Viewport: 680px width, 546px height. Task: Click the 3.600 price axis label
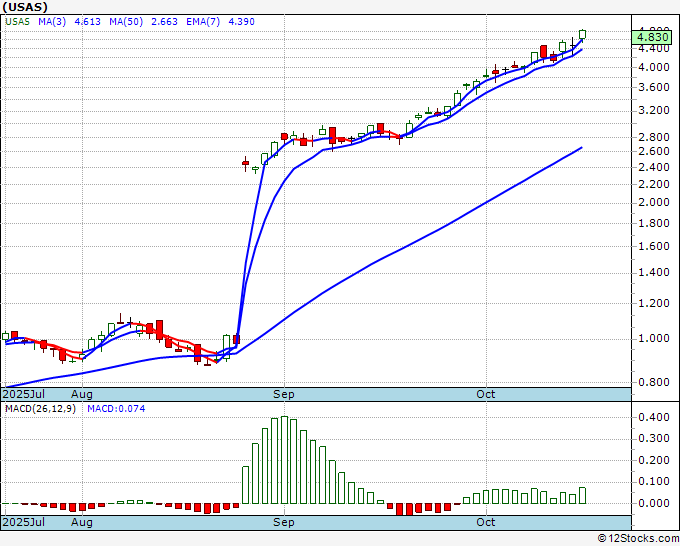[x=654, y=87]
